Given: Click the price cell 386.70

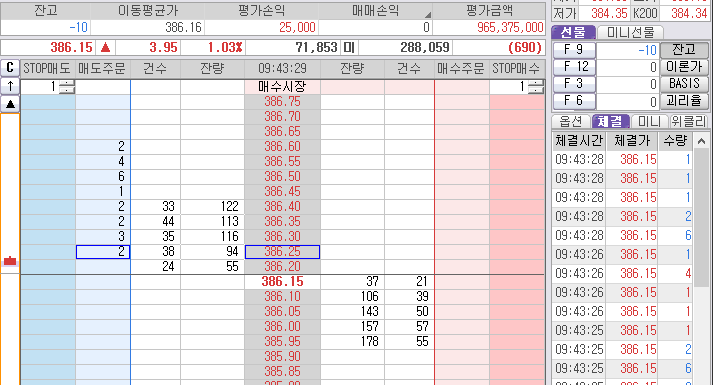Looking at the screenshot, I should pos(282,116).
